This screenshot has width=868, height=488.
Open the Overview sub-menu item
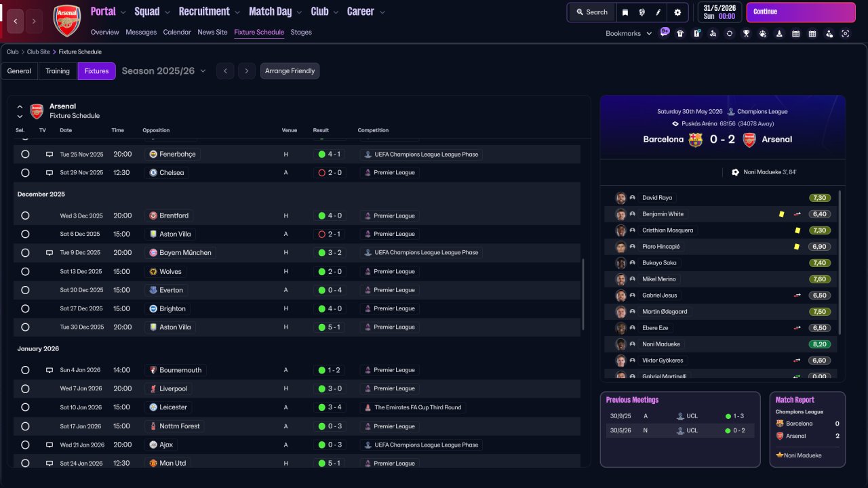[104, 32]
